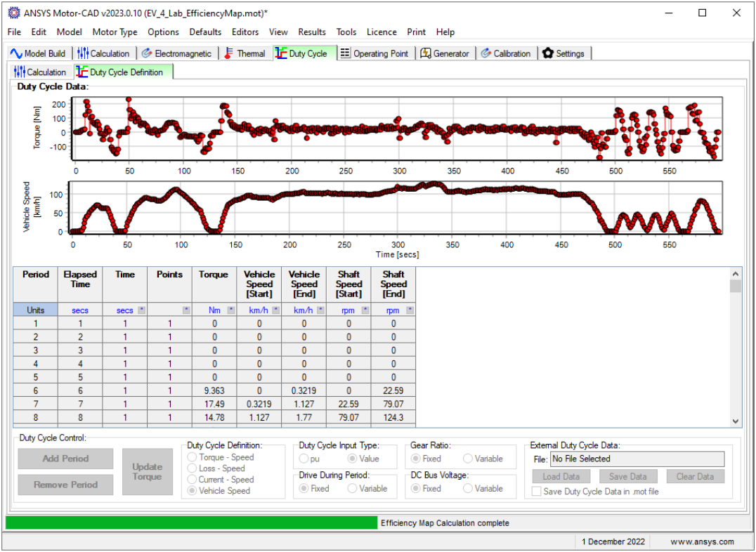Click the Duty Cycle Definition sub-tab icon
This screenshot has width=756, height=552.
tap(82, 72)
